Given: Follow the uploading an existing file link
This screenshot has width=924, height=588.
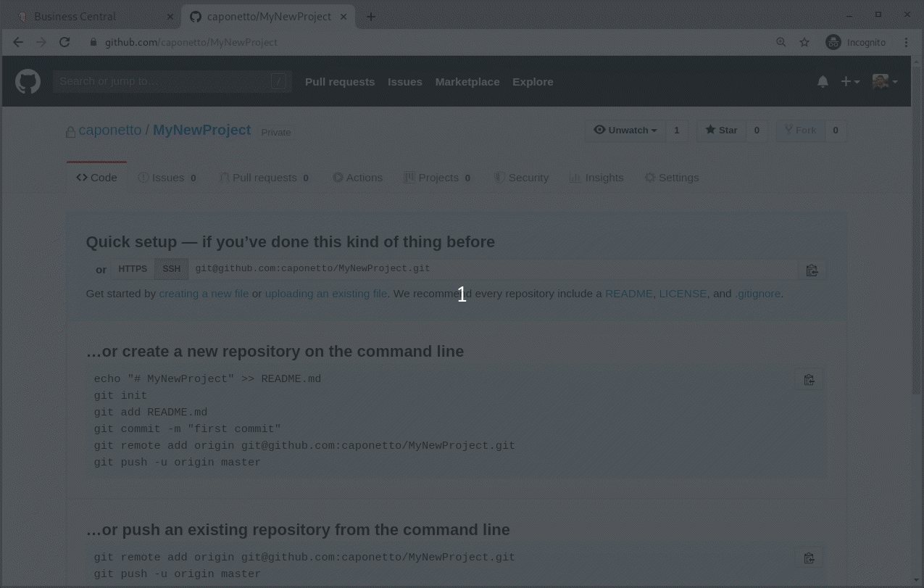Looking at the screenshot, I should pyautogui.click(x=326, y=294).
